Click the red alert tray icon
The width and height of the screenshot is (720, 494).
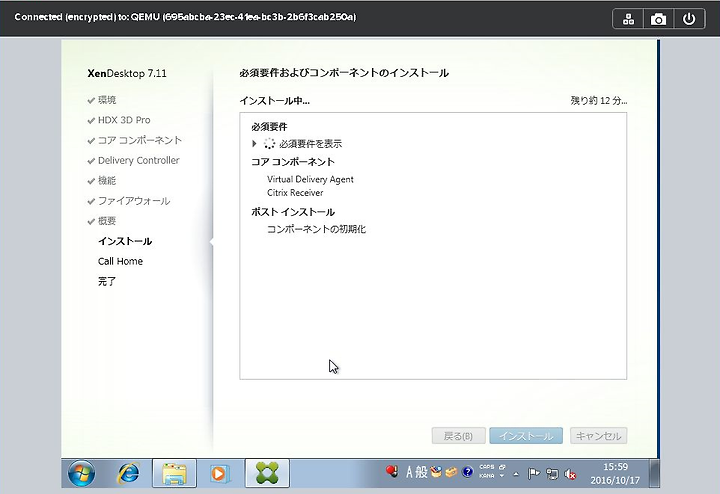point(392,471)
